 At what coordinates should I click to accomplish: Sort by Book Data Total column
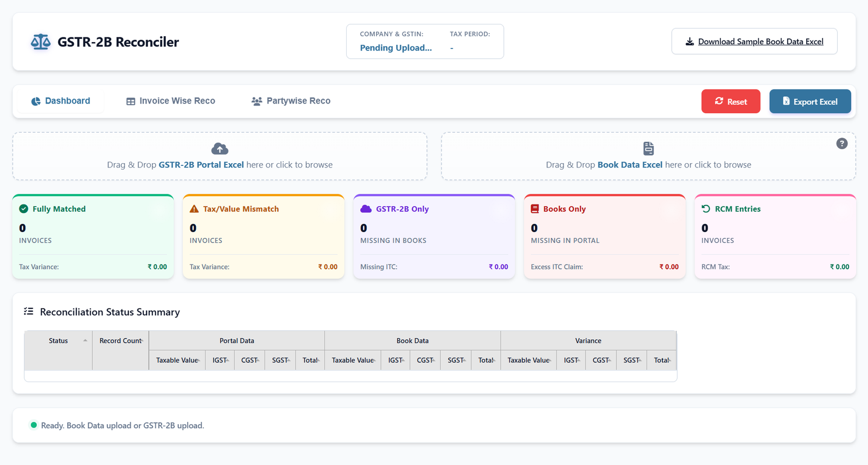click(x=486, y=360)
